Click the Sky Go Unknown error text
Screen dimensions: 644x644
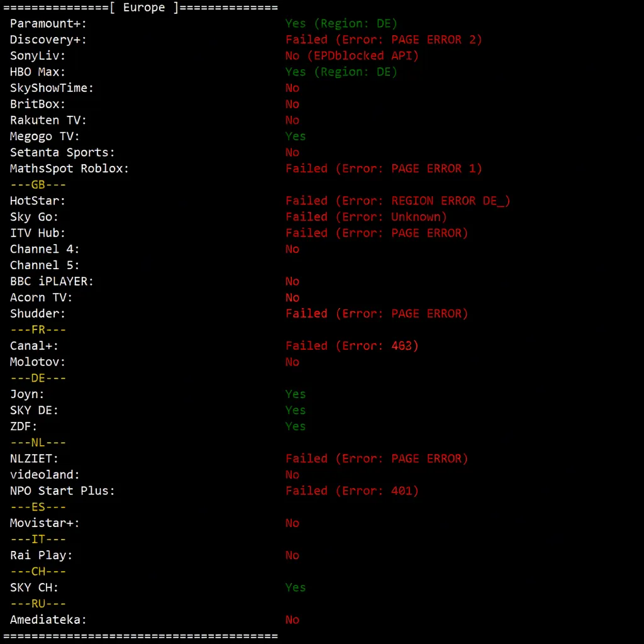(366, 217)
